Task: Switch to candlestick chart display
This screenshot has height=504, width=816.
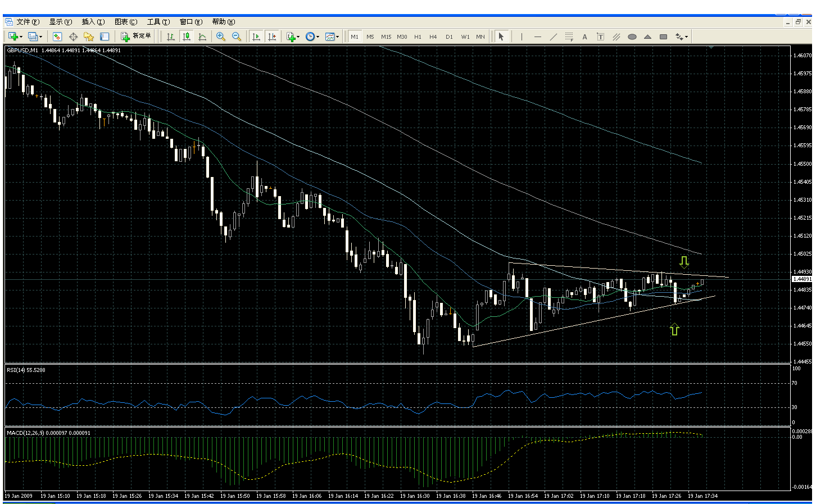Action: 187,37
